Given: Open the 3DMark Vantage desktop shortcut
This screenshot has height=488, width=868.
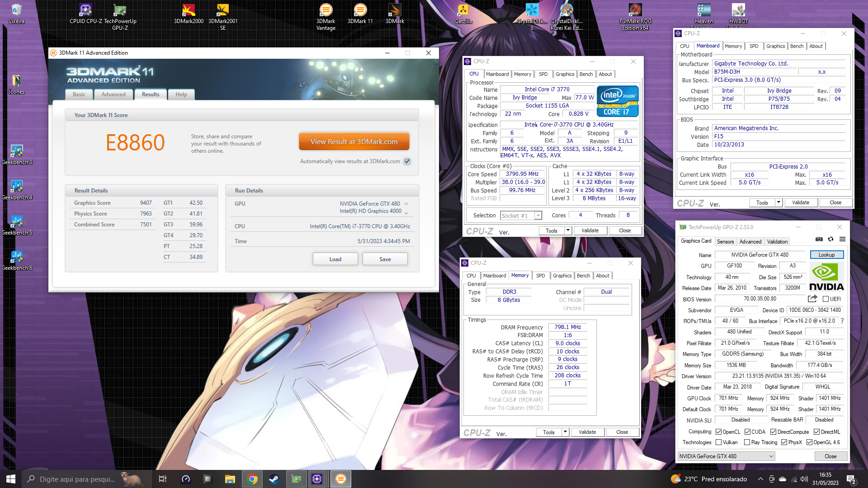Looking at the screenshot, I should click(325, 17).
